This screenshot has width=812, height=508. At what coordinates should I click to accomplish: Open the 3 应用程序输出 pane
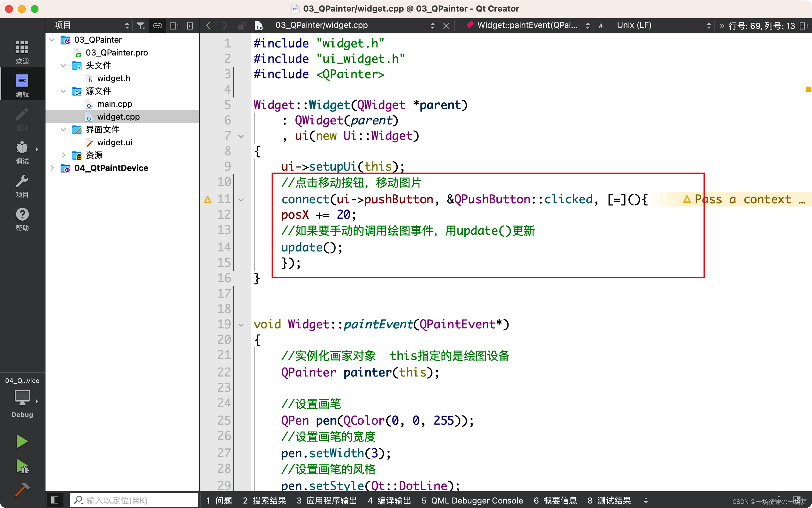[327, 500]
